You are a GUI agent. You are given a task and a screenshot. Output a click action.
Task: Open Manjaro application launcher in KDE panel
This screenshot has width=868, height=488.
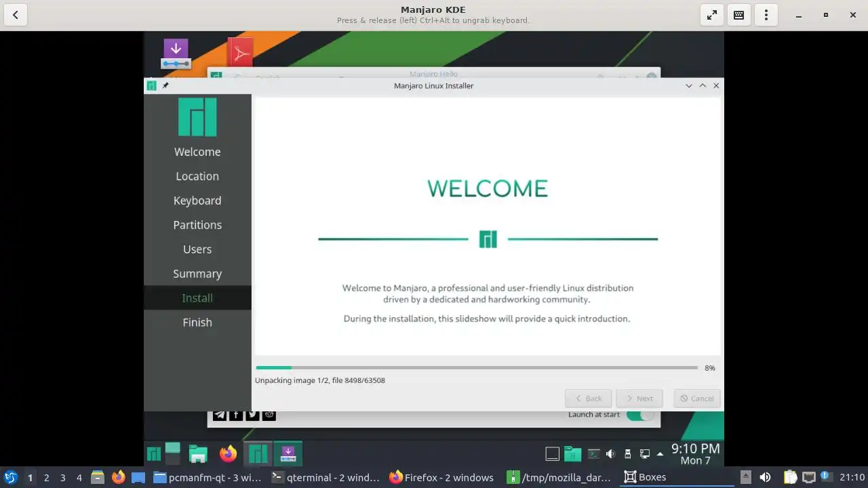pos(154,453)
